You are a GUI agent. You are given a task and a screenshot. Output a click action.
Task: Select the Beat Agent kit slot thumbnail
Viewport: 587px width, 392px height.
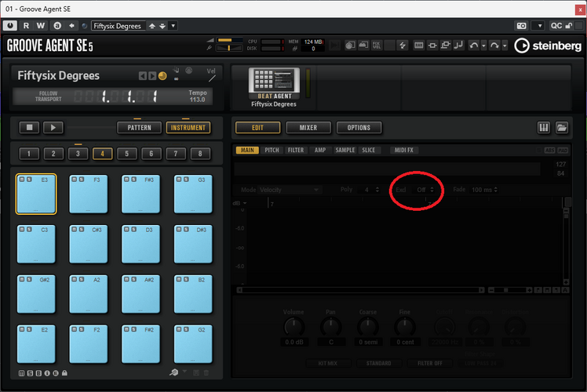click(x=274, y=84)
